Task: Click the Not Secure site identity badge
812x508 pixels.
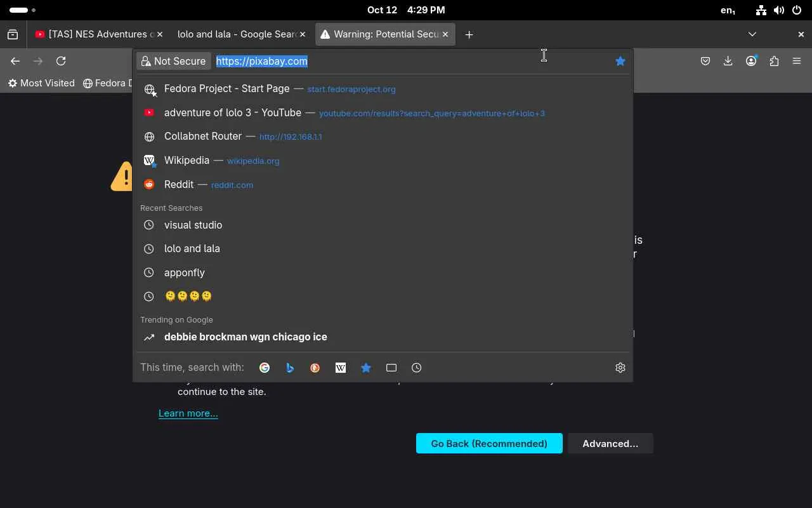Action: (174, 61)
